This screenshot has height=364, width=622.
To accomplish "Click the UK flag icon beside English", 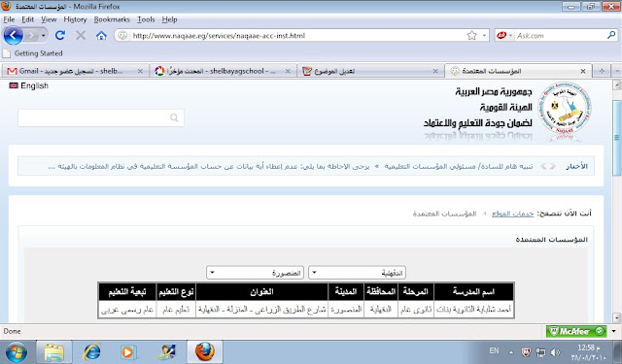I will coord(14,85).
